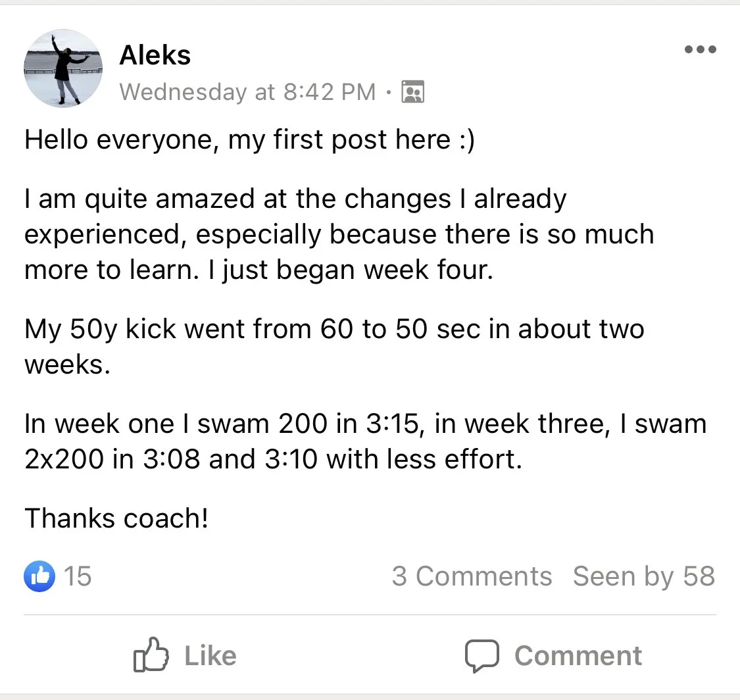Open the "Wednesday at 8:42 PM" timestamp

pos(247,92)
